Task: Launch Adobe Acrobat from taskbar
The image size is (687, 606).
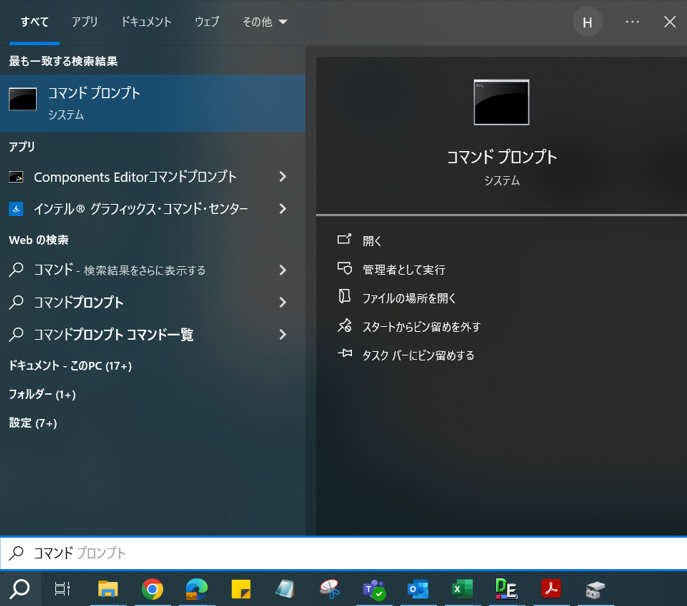Action: click(x=550, y=589)
